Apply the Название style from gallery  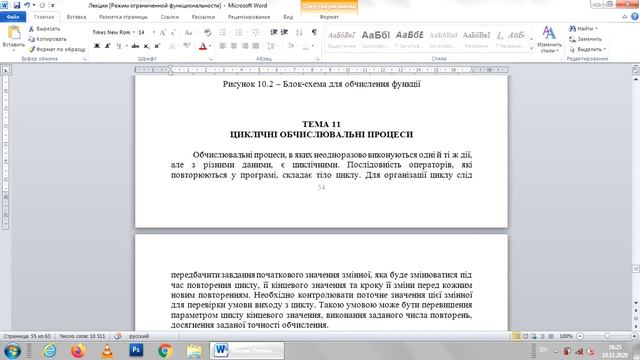pyautogui.click(x=476, y=39)
